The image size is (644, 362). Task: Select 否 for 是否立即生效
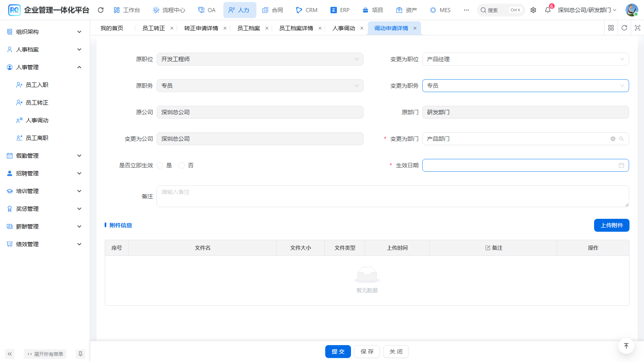coord(182,165)
